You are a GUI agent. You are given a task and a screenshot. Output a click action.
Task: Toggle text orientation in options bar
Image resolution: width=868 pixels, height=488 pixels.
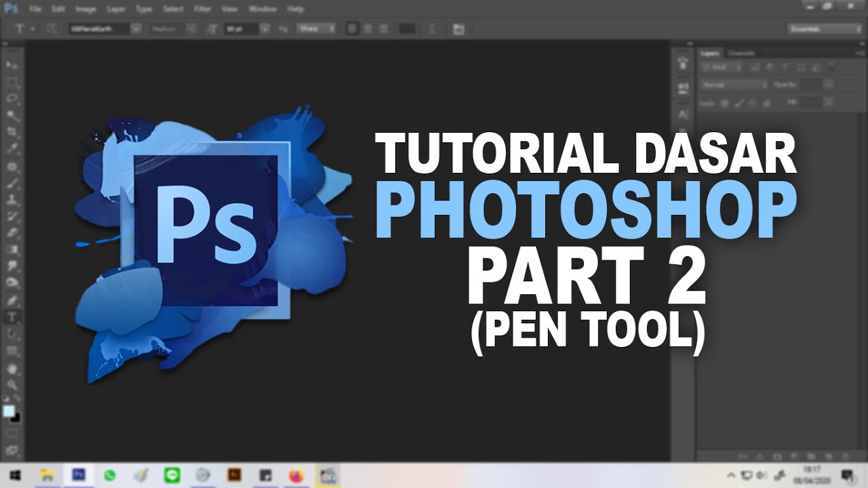52,29
